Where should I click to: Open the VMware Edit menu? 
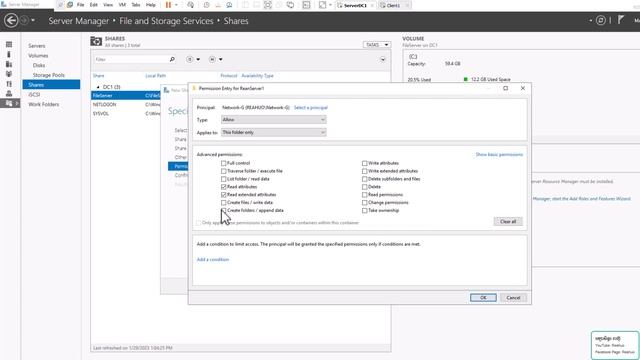coord(93,5)
